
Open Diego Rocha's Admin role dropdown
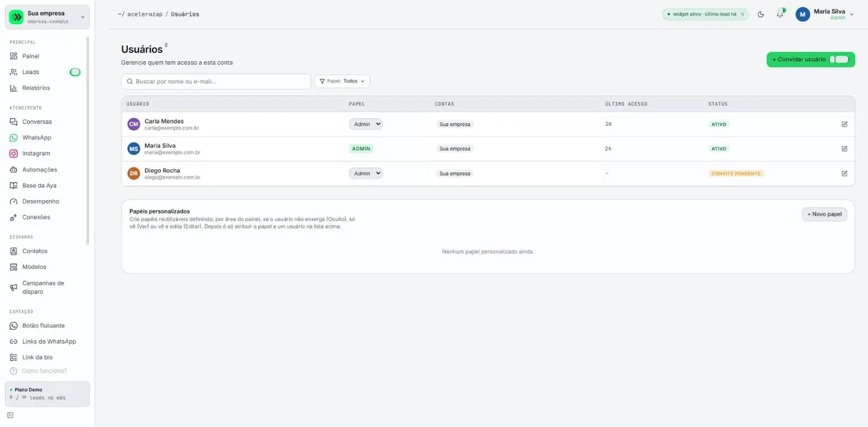(x=366, y=174)
